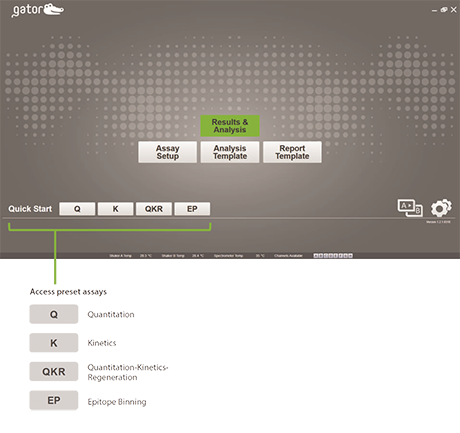Click the 'Kinetics' label

click(x=102, y=343)
